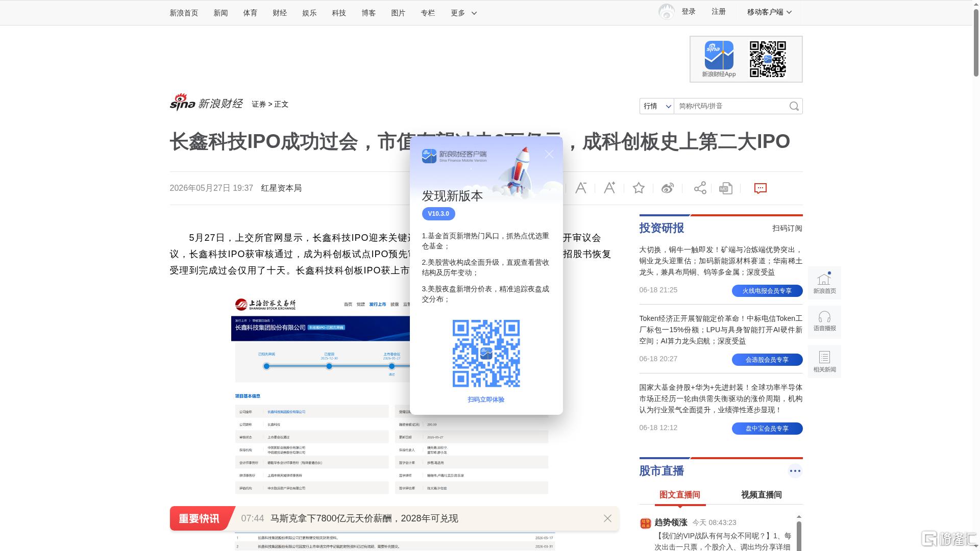
Task: Click QR code in top banner
Action: coord(768,59)
